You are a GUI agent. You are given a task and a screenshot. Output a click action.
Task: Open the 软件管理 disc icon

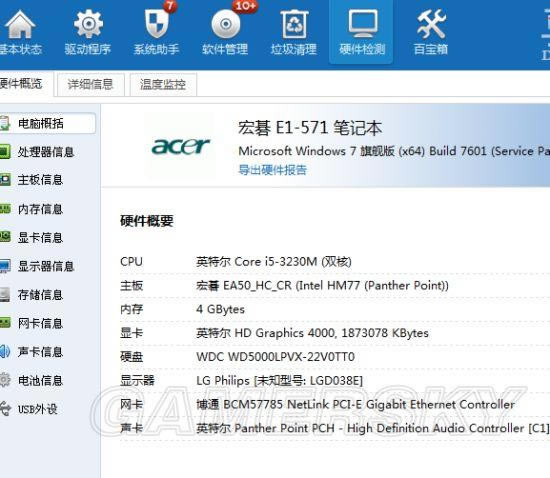[x=226, y=24]
